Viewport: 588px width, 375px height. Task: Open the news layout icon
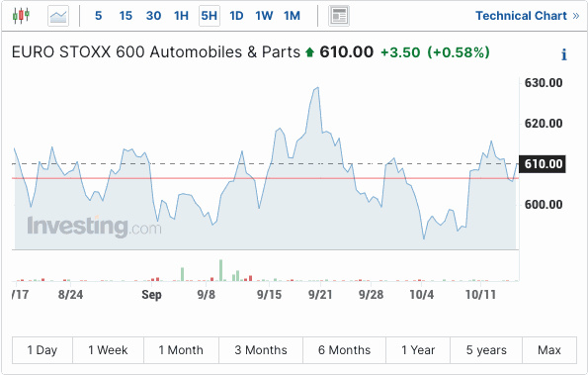339,16
